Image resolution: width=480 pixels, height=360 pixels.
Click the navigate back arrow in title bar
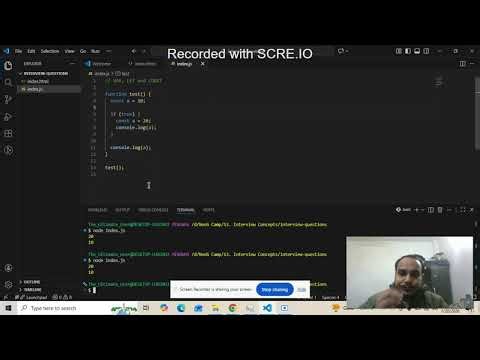pos(134,51)
